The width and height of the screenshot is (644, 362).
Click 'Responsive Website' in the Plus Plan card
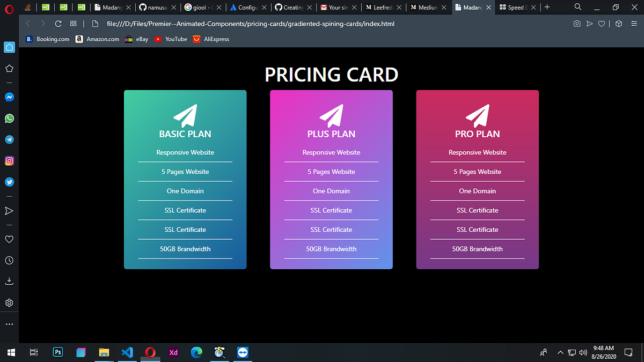[x=331, y=152]
